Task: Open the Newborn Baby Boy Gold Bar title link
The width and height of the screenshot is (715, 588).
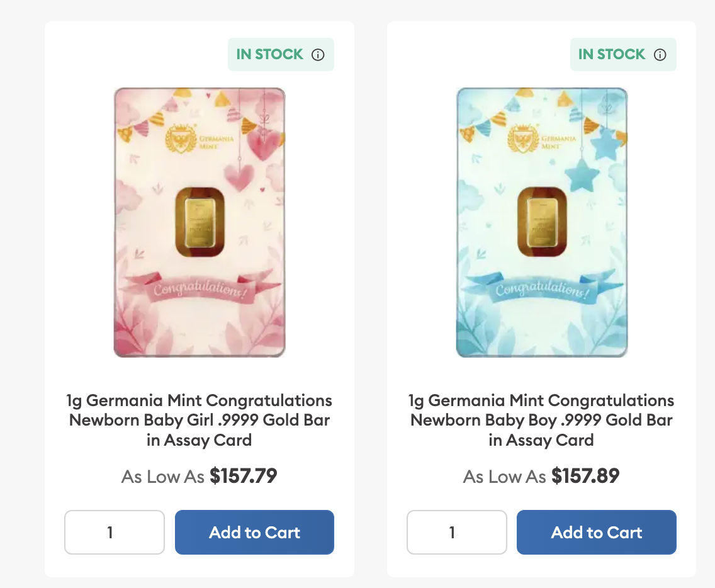Action: pyautogui.click(x=541, y=420)
